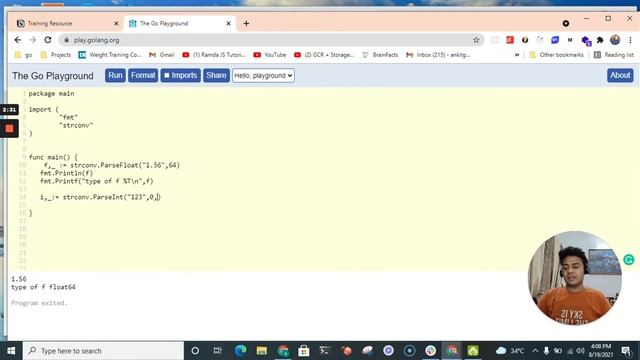Show hidden system tray icons
640x360 pixels.
point(535,351)
